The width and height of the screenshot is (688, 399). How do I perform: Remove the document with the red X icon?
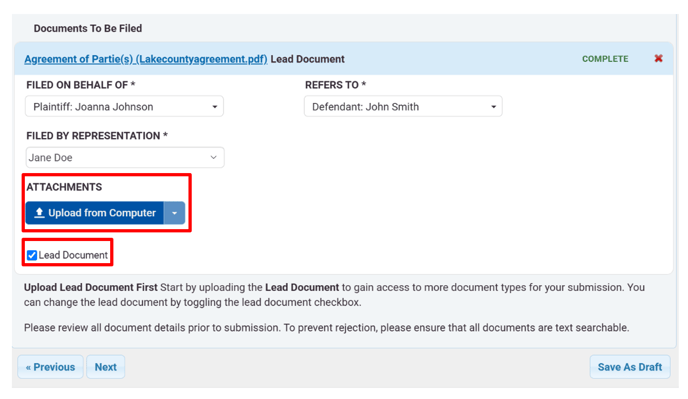click(x=658, y=58)
